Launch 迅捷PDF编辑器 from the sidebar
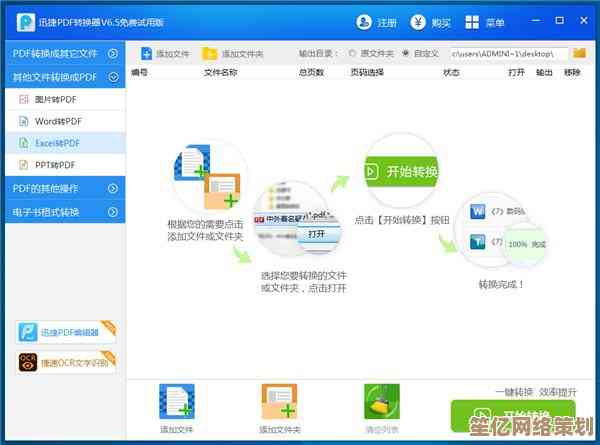The width and height of the screenshot is (600, 445). click(66, 333)
